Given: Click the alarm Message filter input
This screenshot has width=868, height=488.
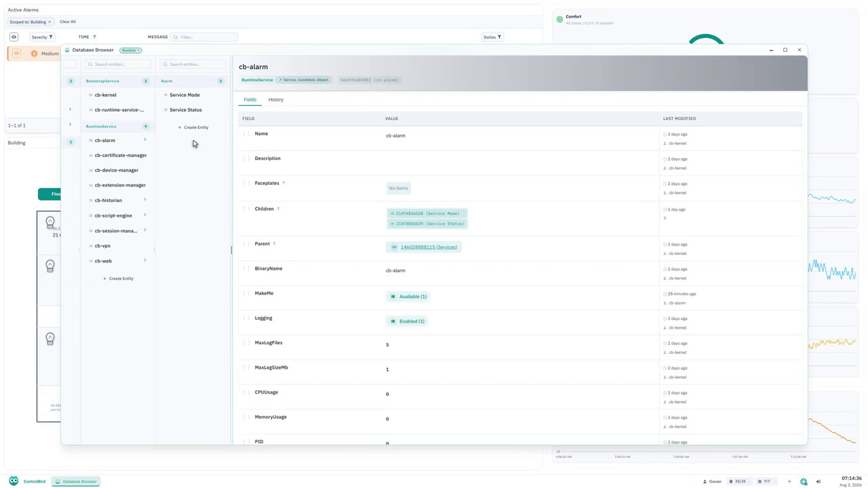Looking at the screenshot, I should click(204, 37).
